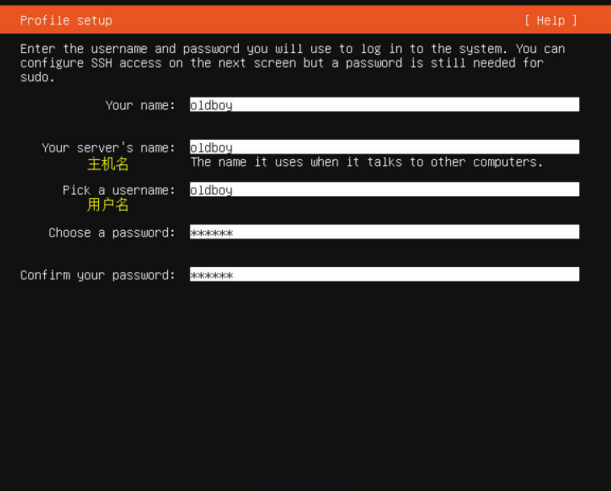612x491 pixels.
Task: Select the Confirm your password field
Action: coord(384,274)
